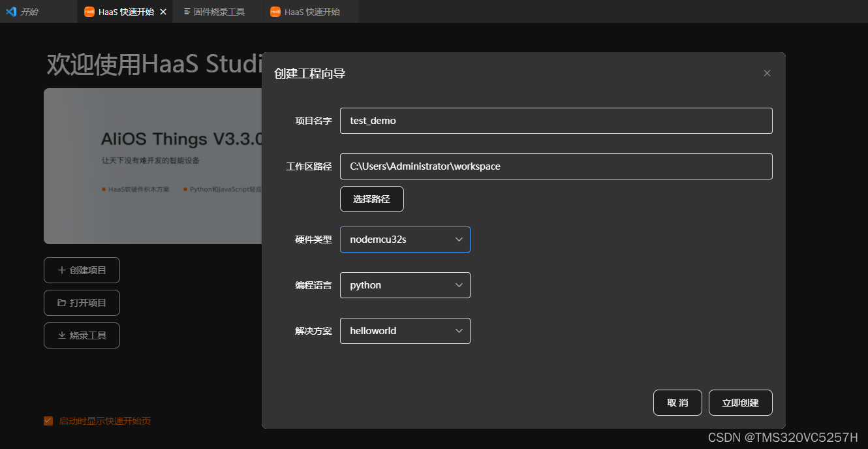Toggle the 启动时显示快速开始页 checkbox
This screenshot has width=868, height=449.
click(48, 421)
